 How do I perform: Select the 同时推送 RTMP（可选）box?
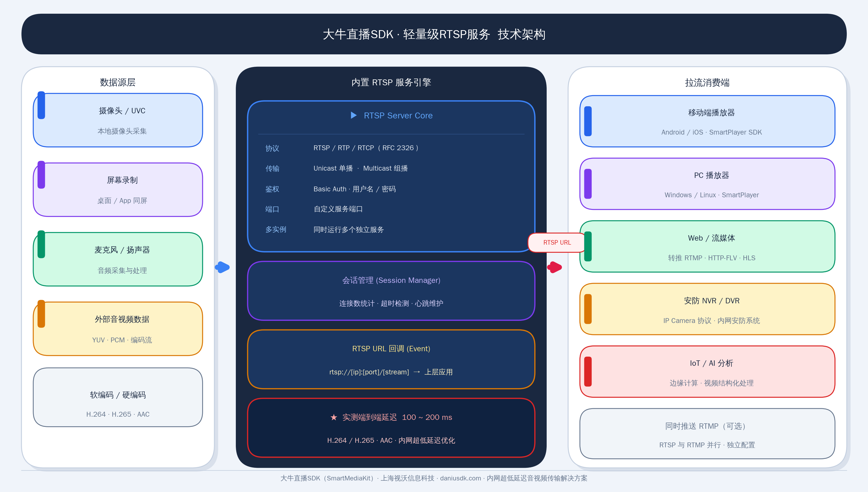pyautogui.click(x=707, y=434)
